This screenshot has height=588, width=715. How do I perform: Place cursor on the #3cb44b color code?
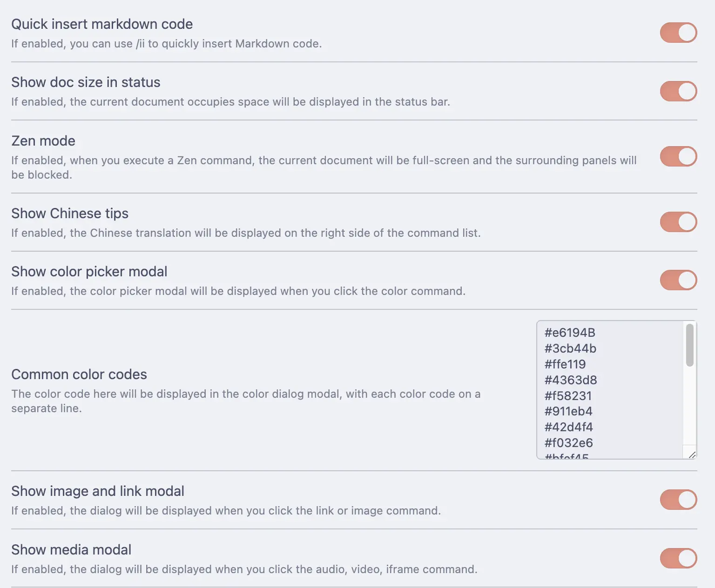tap(570, 348)
